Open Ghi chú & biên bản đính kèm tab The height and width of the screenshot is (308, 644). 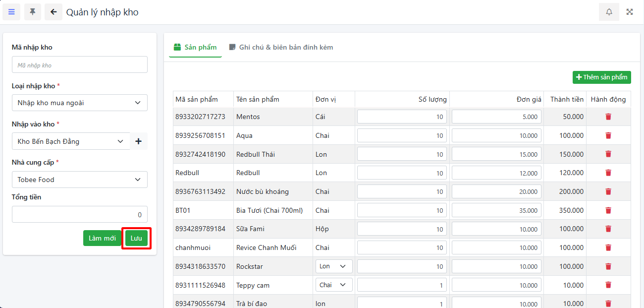tap(281, 48)
